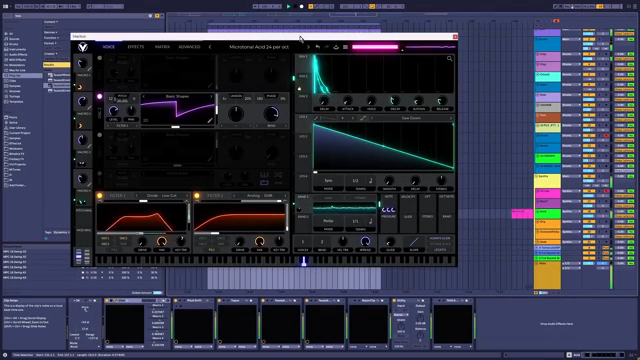This screenshot has width=640, height=360.
Task: Click the Ableton stop button in transport
Action: point(295,7)
